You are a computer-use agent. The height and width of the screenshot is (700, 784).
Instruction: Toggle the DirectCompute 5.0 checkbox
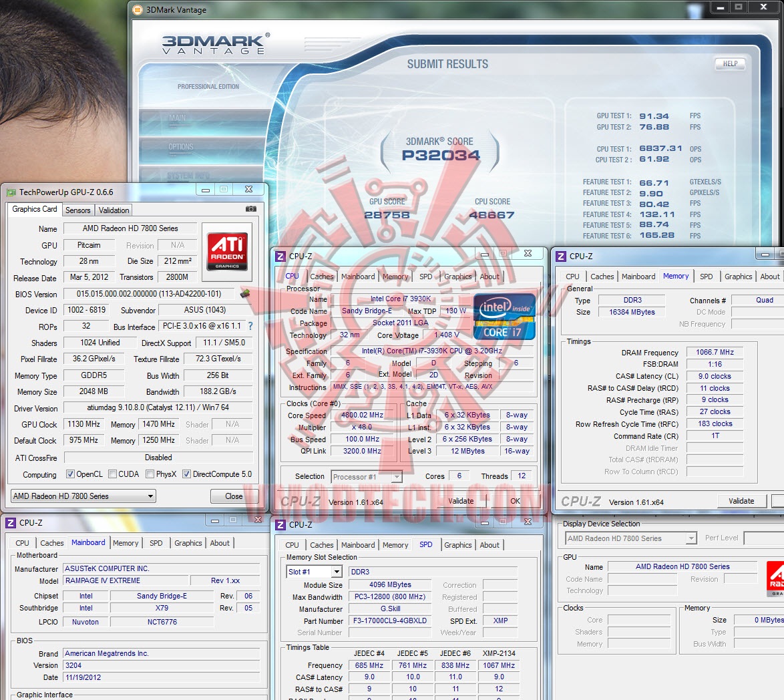(x=186, y=474)
